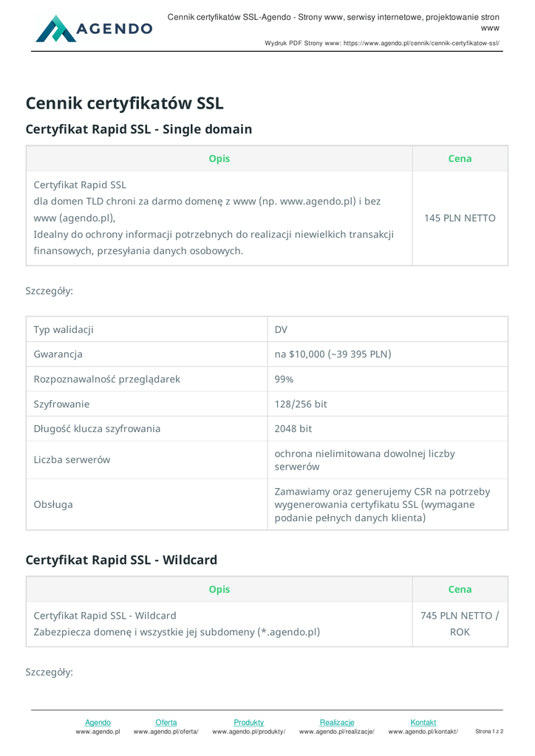Follow the Produkty footer link
535x756 pixels.
click(x=248, y=722)
